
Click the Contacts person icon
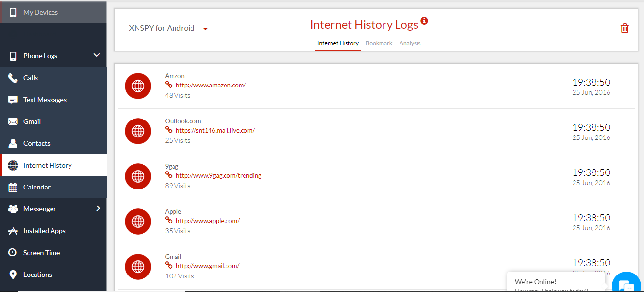click(13, 143)
